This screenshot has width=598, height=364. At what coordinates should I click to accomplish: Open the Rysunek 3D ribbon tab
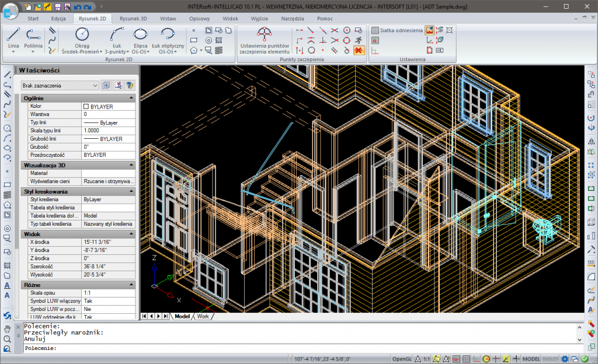click(133, 18)
